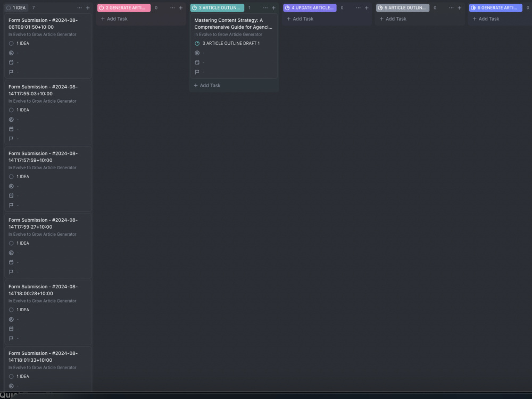The width and height of the screenshot is (532, 399).
Task: Open Form Submission #2024-08-14T18:01:33 task
Action: coord(43,356)
